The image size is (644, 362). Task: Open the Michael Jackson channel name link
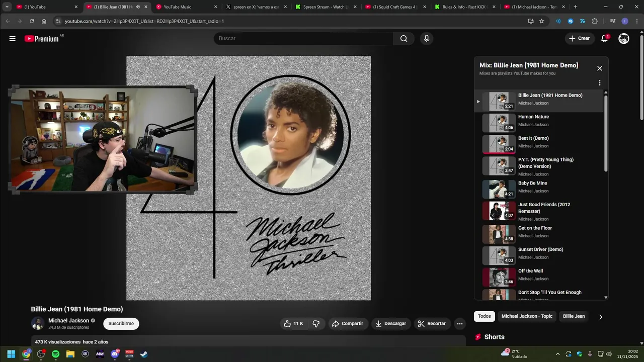pyautogui.click(x=68, y=321)
